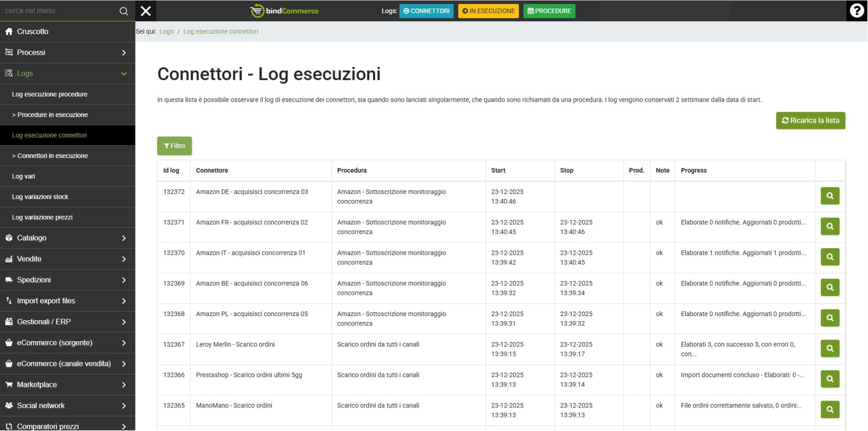
Task: Open the Filtro filter button
Action: pos(174,146)
